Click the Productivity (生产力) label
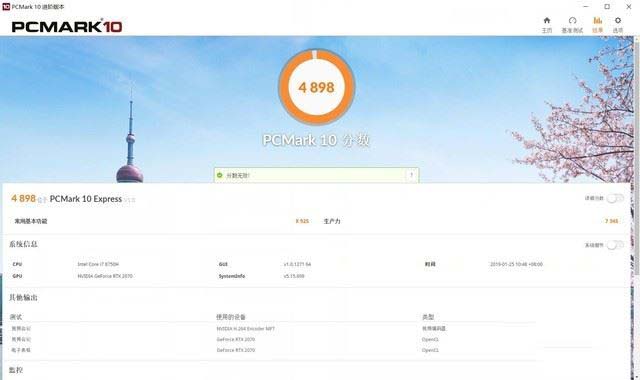Viewport: 640px width, 380px height. pos(332,221)
